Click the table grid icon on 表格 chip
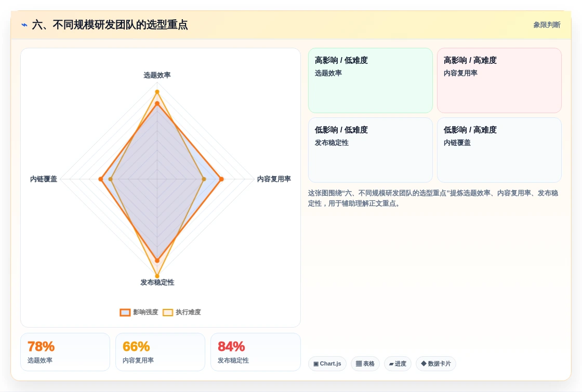Viewport: 582px width, 392px height. (359, 364)
